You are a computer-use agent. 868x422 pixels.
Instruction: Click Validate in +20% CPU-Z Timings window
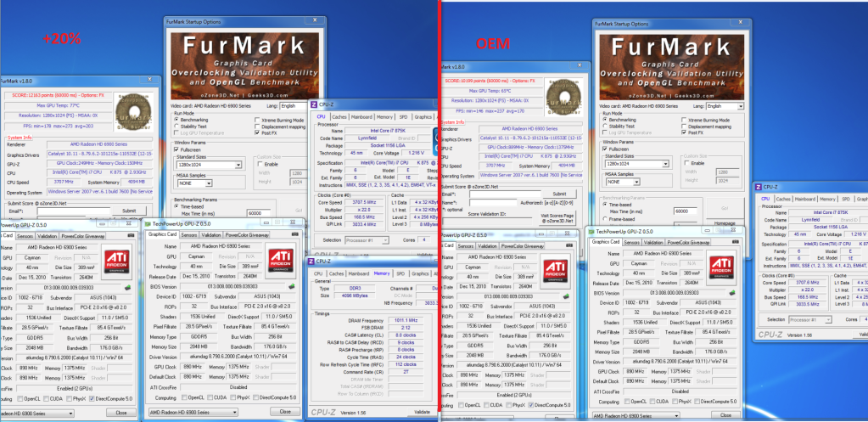[423, 412]
